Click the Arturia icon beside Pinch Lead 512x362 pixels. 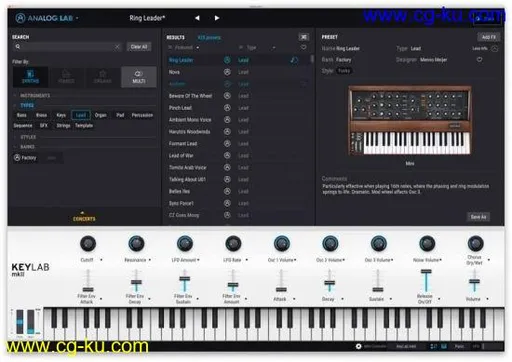(x=227, y=108)
